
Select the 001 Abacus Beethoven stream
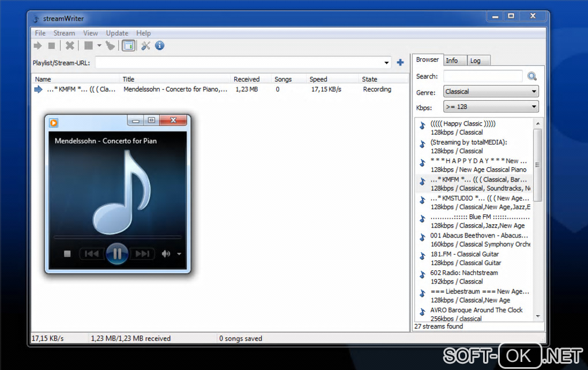point(474,240)
